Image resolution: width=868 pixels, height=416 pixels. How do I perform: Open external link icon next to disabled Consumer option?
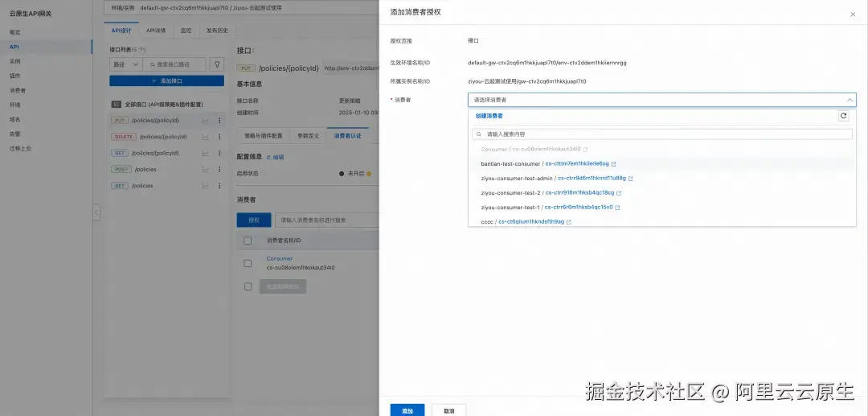click(585, 150)
